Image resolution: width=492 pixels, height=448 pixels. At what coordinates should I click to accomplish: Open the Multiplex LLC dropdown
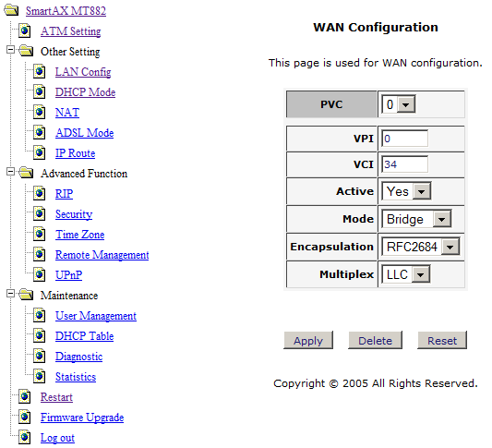pos(406,274)
